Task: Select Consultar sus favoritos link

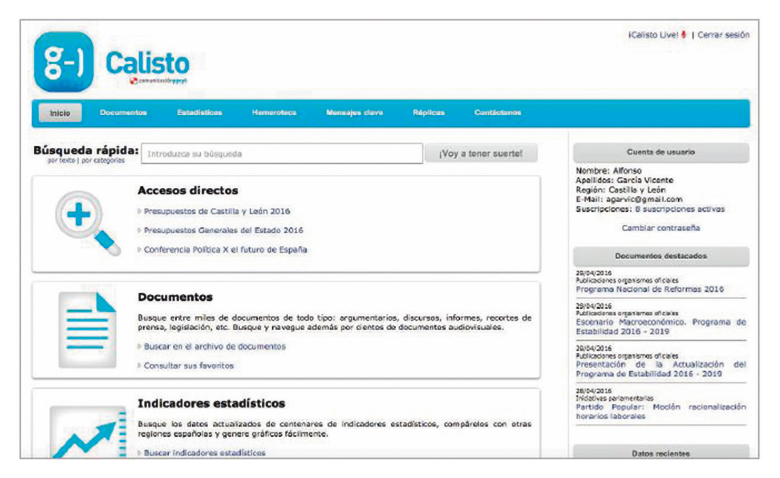Action: pyautogui.click(x=188, y=365)
